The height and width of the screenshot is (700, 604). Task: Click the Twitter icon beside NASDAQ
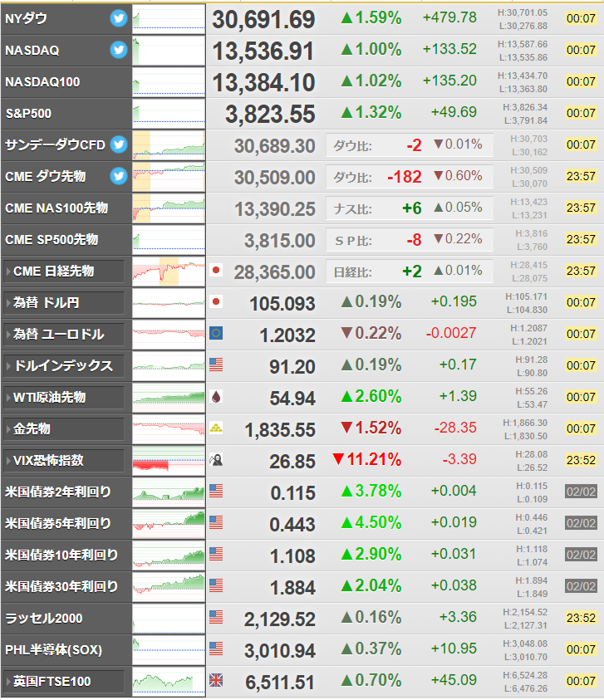(118, 50)
